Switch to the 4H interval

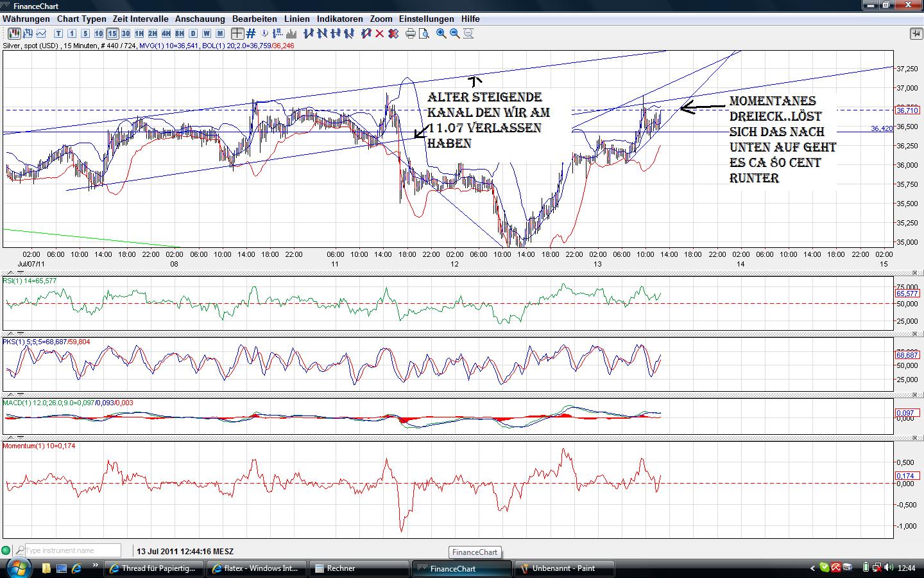[x=166, y=33]
